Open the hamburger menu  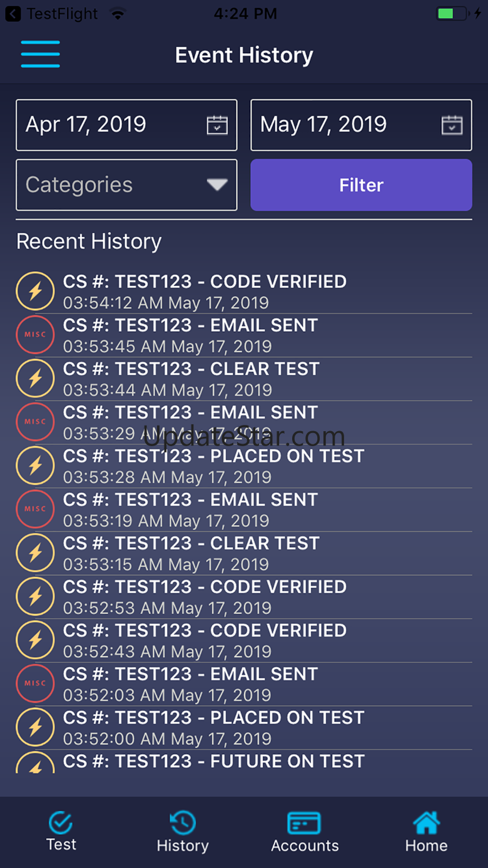(x=40, y=54)
